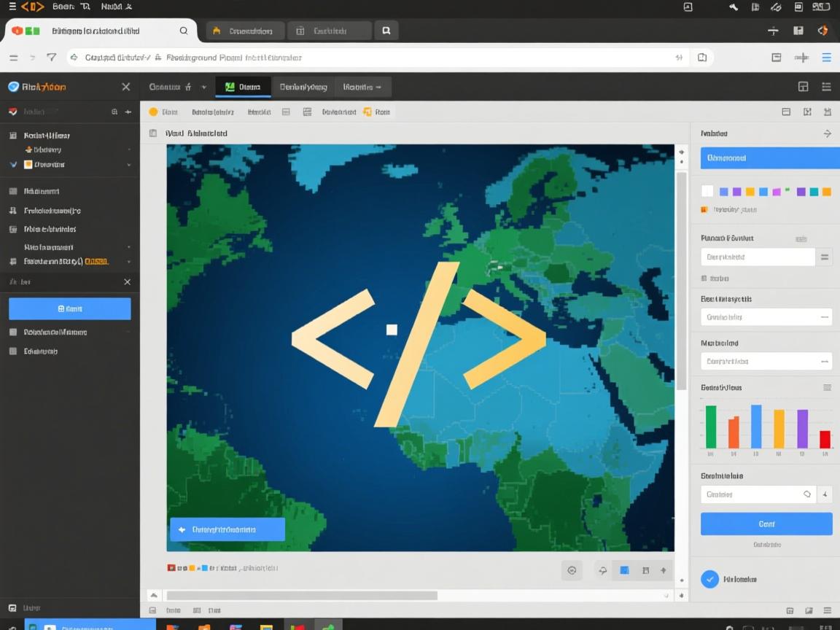Open the second dropdown field in right panel

click(x=766, y=316)
